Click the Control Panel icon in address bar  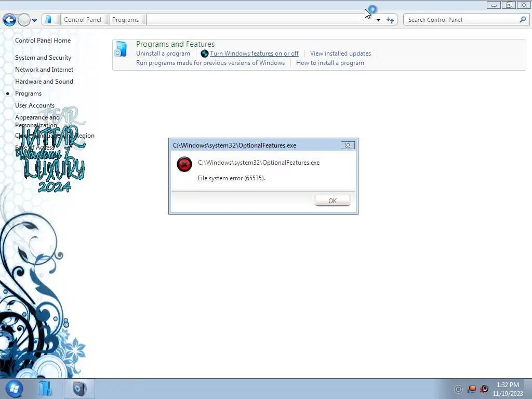click(x=48, y=20)
